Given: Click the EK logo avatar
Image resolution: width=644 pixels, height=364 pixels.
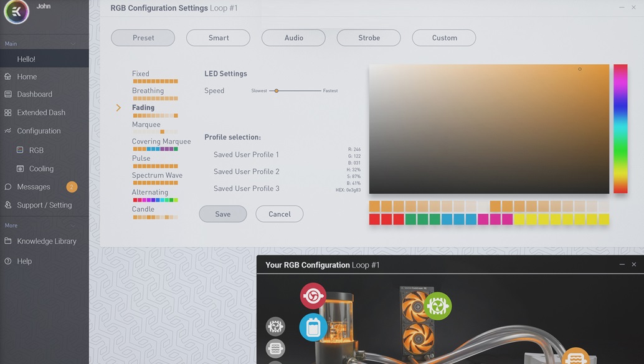Looking at the screenshot, I should [16, 11].
